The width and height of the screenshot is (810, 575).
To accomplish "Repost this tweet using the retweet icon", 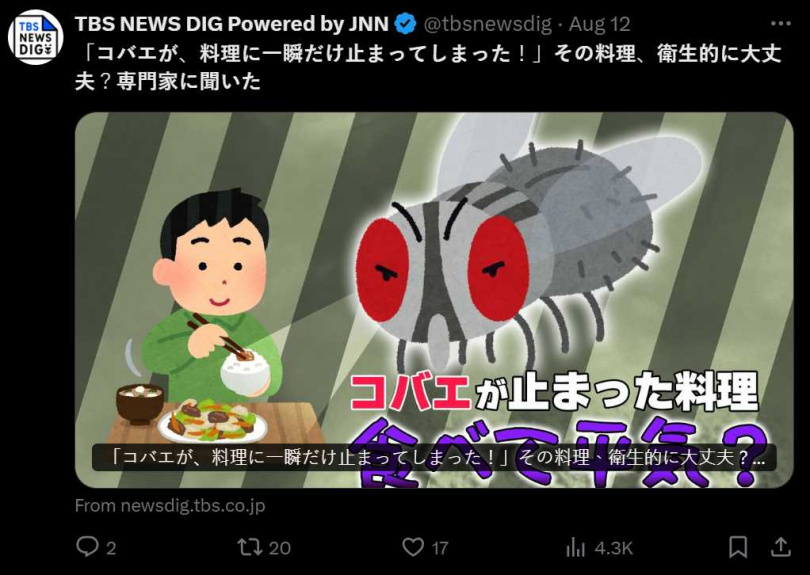I will pyautogui.click(x=249, y=547).
